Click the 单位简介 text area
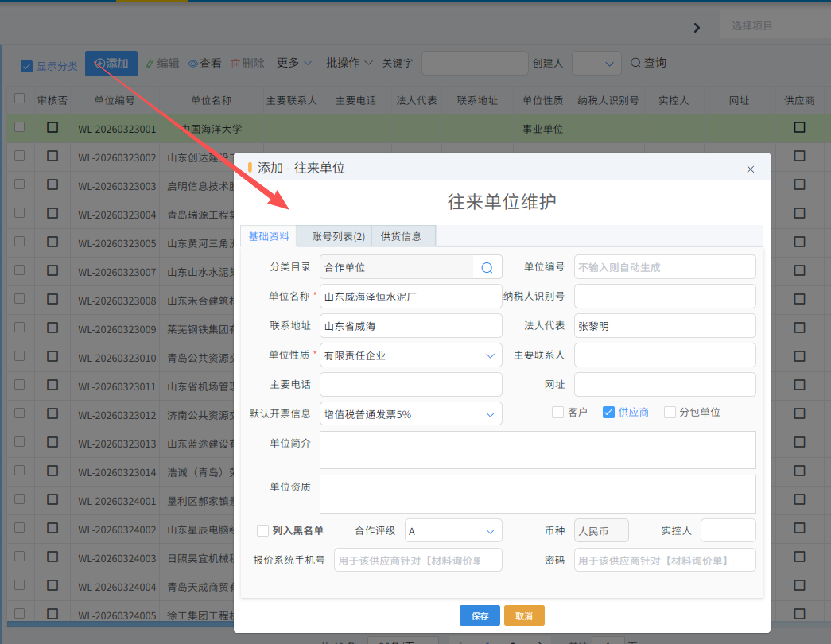This screenshot has width=831, height=644. click(538, 450)
